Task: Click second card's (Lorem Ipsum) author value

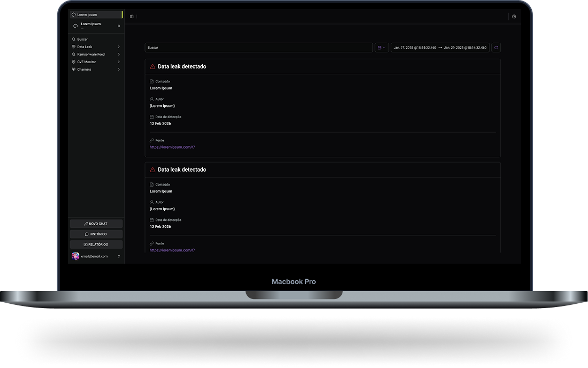Action: (162, 209)
